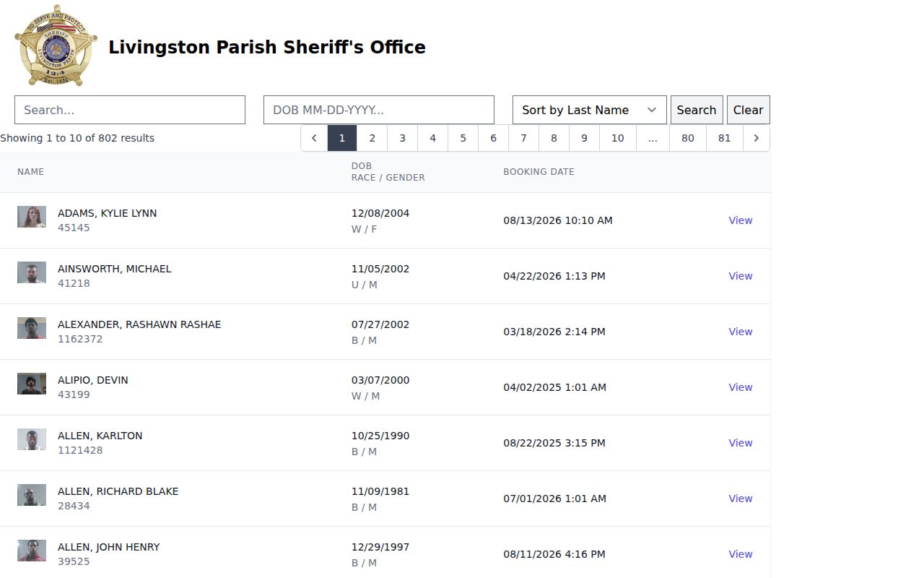This screenshot has height=578, width=924.
Task: Jump to page 8 of results
Action: click(x=554, y=138)
